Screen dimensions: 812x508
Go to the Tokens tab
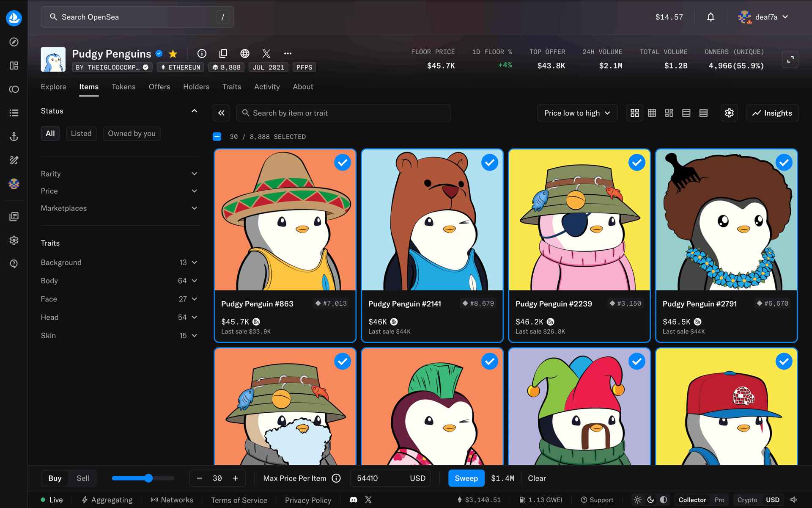[x=123, y=87]
